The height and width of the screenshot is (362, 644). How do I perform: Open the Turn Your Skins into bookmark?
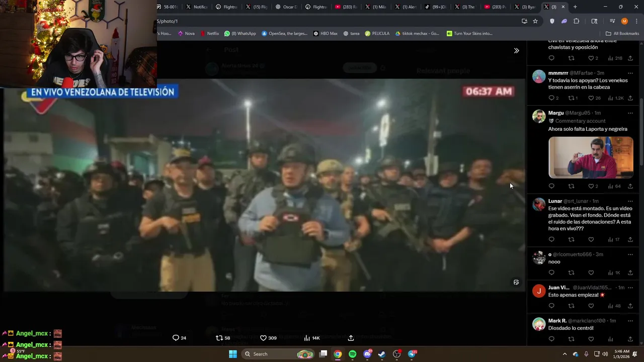(x=469, y=34)
